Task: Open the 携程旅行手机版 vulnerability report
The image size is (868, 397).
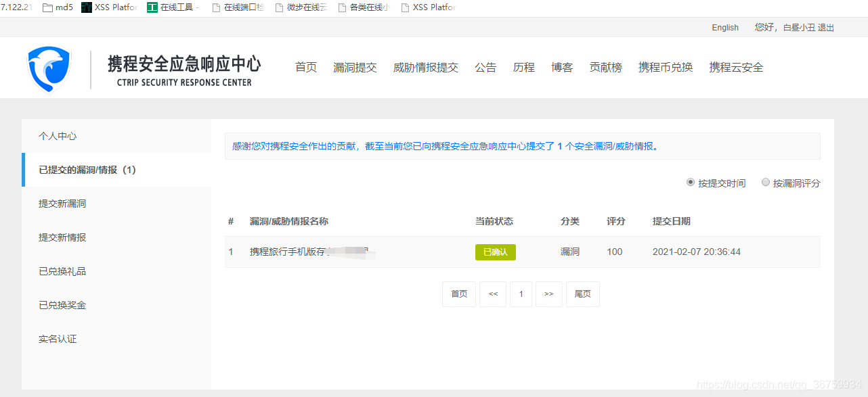Action: 310,252
